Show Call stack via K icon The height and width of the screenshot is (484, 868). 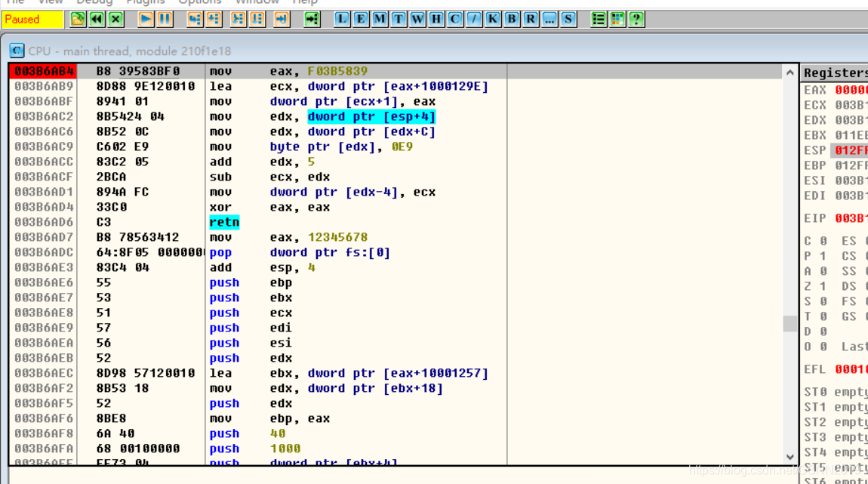click(x=493, y=20)
